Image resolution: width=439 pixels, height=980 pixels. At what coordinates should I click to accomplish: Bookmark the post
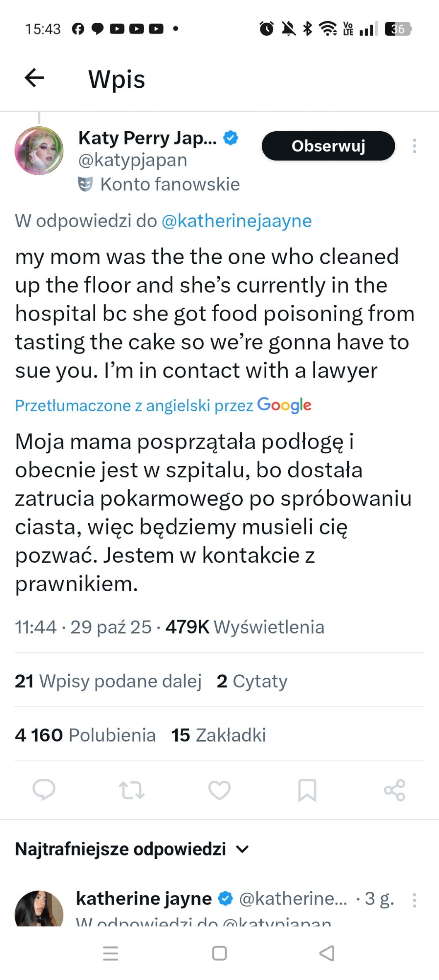[x=307, y=790]
